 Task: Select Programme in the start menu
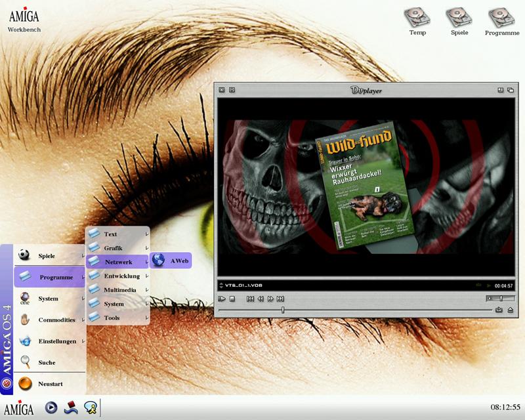[50, 277]
